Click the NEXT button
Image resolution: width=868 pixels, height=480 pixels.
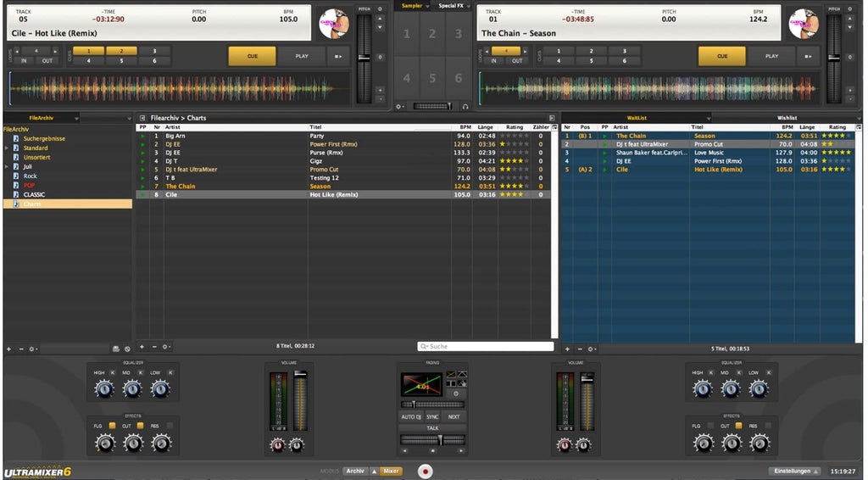tap(454, 417)
